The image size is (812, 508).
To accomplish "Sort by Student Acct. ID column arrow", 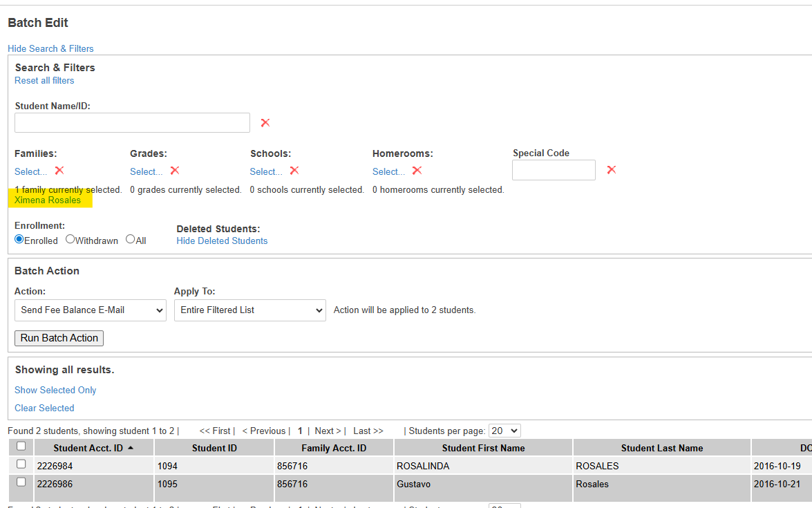I will coord(131,448).
